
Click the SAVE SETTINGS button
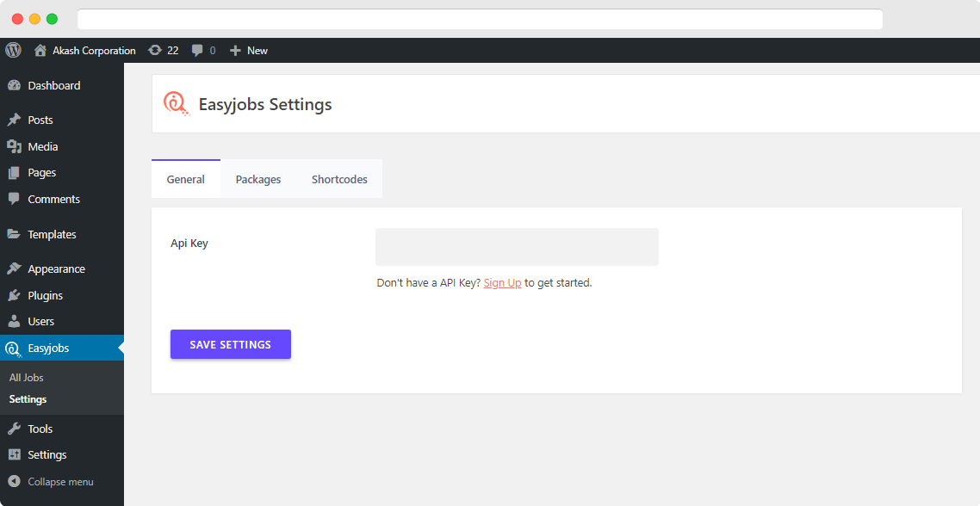click(231, 344)
